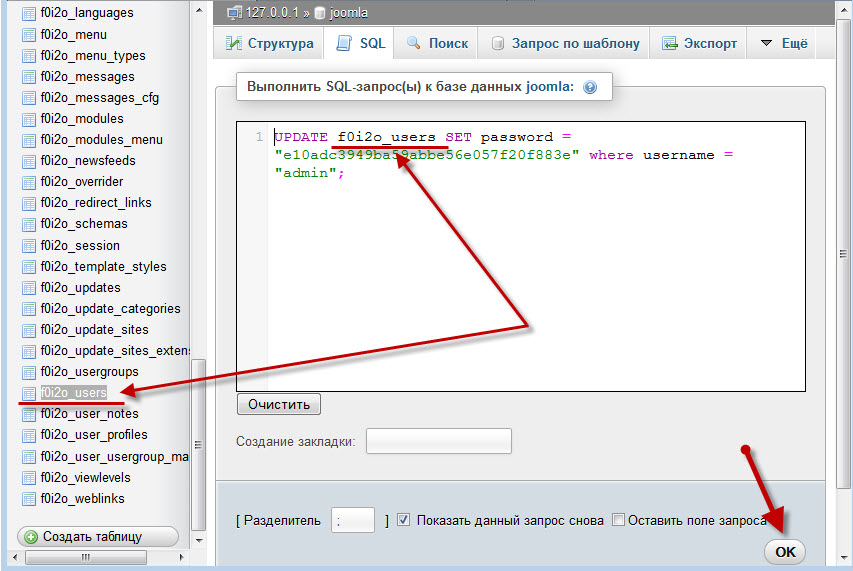Click table icon beside f0i2o_updates
The width and height of the screenshot is (853, 571).
coord(29,288)
